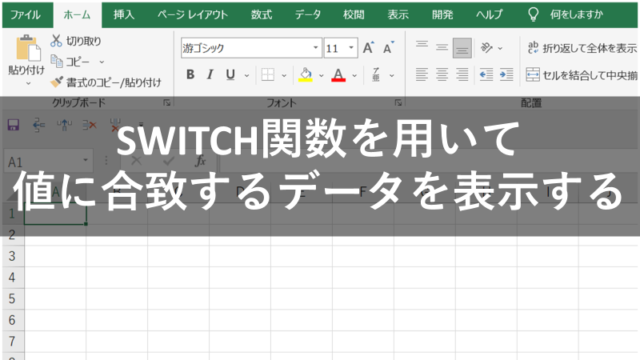The image size is (640, 360).
Task: Click the Save floppy disk icon
Action: (x=13, y=124)
